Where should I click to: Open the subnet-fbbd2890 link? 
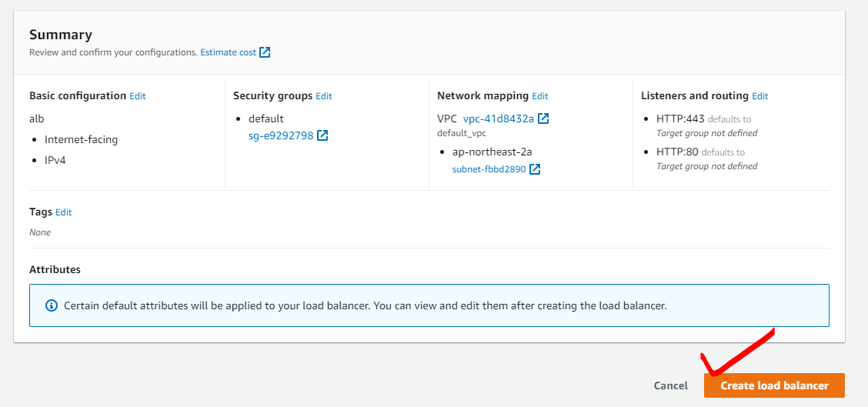point(489,169)
